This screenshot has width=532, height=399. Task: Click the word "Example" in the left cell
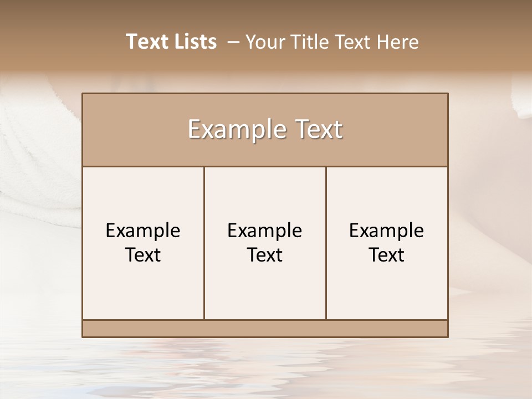(x=143, y=232)
